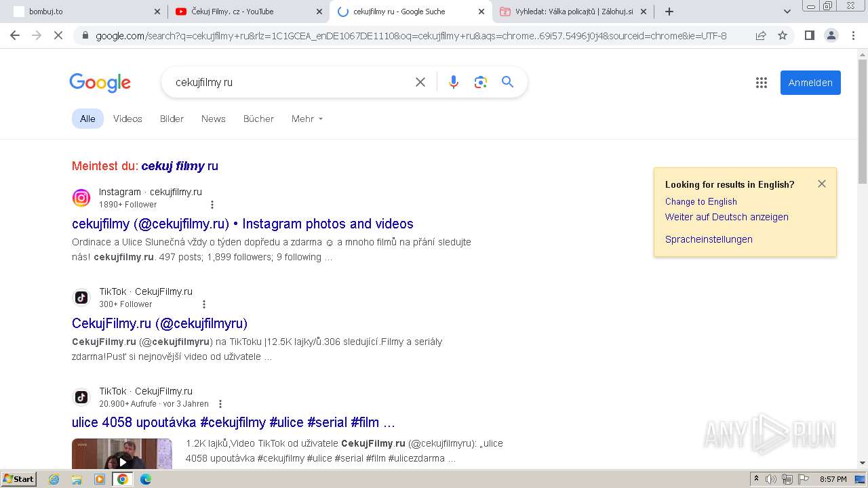The width and height of the screenshot is (868, 488).
Task: Open CekujFilmy.ru TikTok profile link
Action: (159, 323)
